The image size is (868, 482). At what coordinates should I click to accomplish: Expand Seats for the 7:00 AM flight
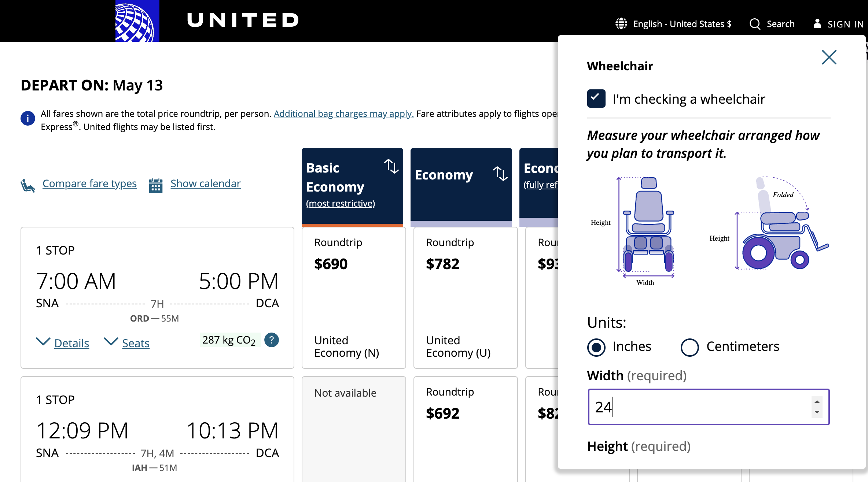click(x=135, y=343)
